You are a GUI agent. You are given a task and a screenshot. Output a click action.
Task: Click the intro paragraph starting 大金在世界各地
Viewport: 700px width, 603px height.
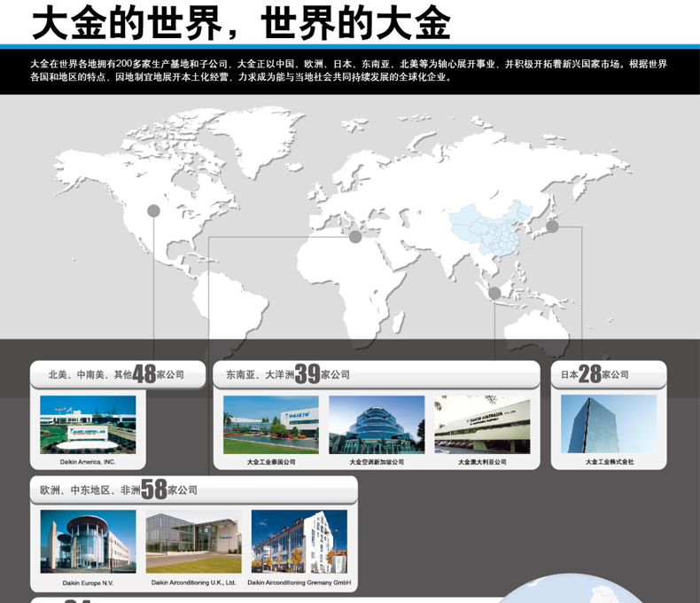tap(348, 71)
